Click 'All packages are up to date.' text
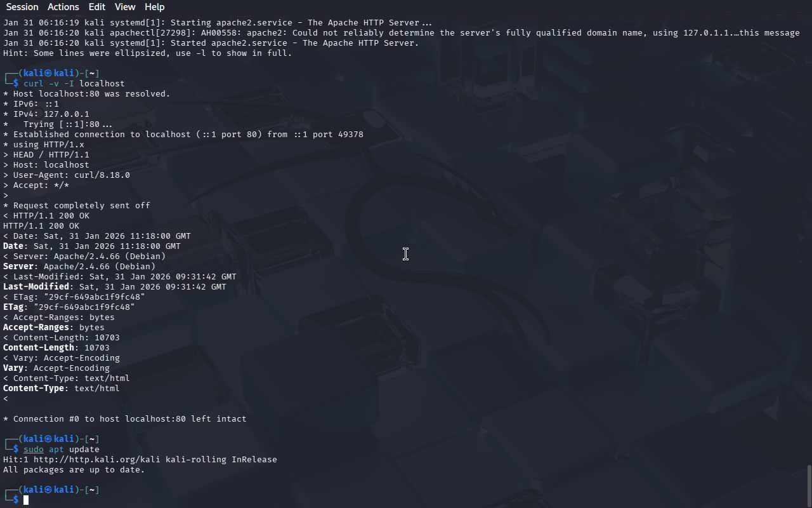Viewport: 812px width, 508px height. [74, 469]
